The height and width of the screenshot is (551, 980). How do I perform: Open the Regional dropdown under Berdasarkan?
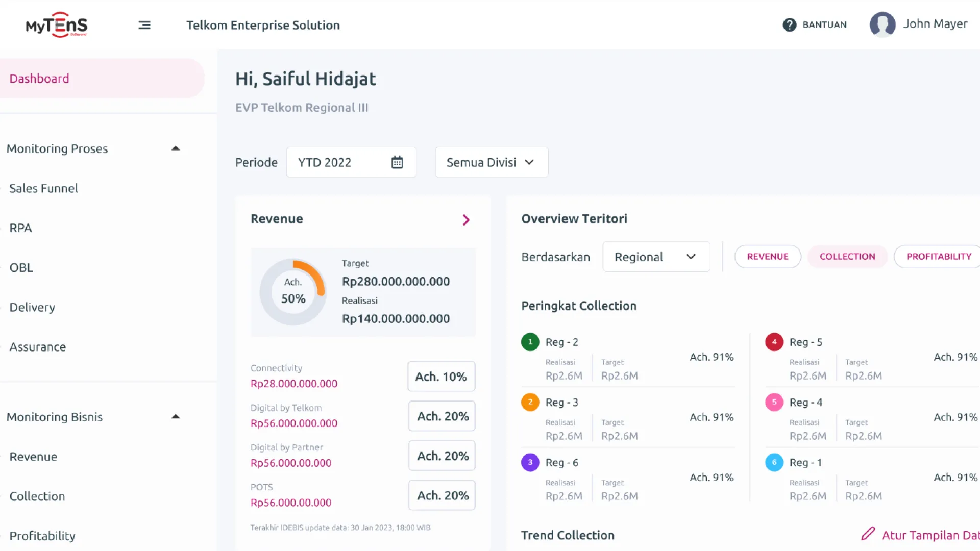(656, 257)
